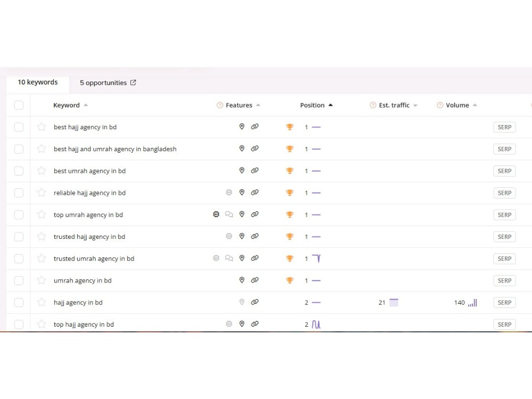
Task: Click local pack pin icon for best hajj agency in bd
Action: [x=242, y=127]
